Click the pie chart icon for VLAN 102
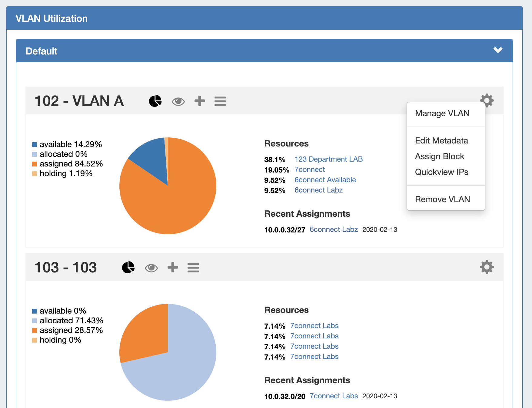Viewport: 532px width, 408px height. pyautogui.click(x=155, y=101)
